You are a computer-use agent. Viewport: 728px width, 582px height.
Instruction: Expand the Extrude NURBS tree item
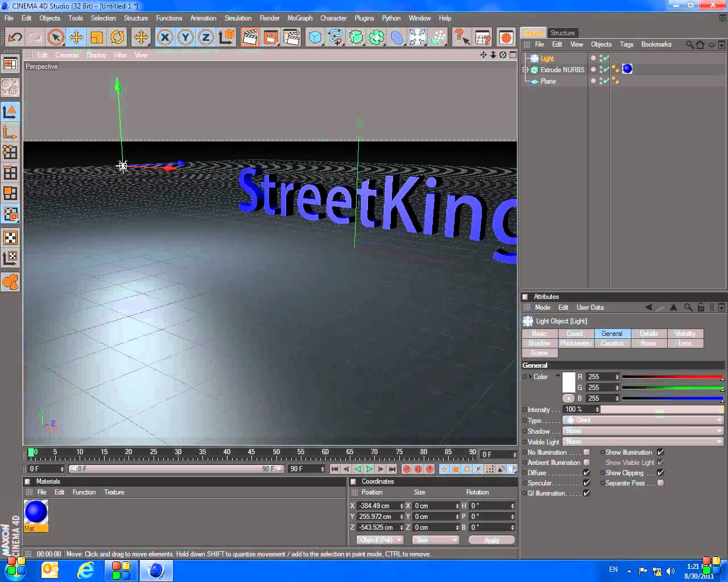[526, 70]
